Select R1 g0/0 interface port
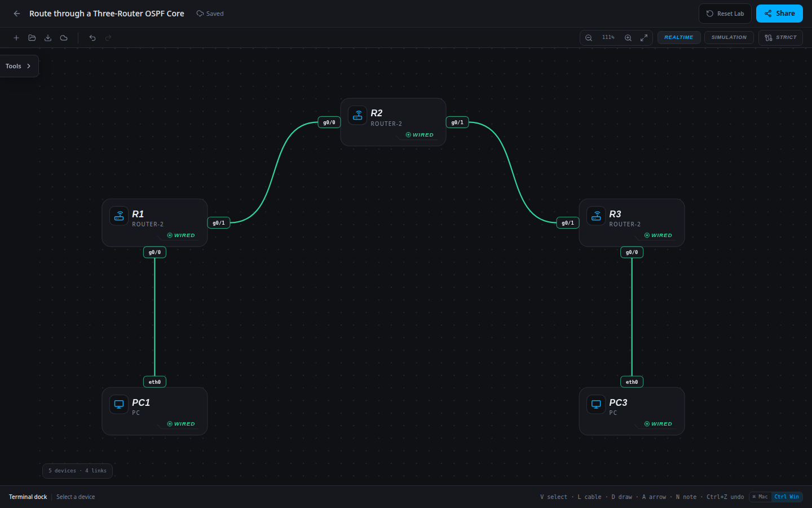Viewport: 812px width, 508px height. (155, 252)
